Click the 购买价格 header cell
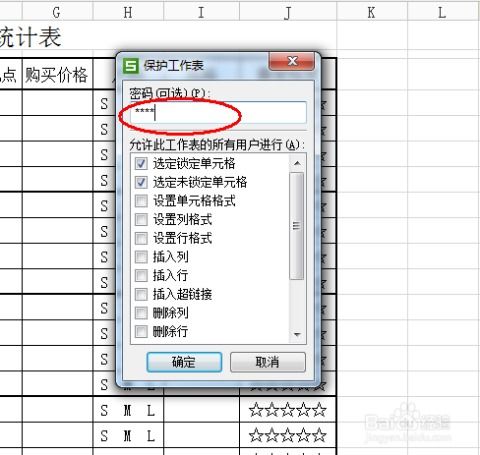Screen dimensions: 480x455 point(57,74)
